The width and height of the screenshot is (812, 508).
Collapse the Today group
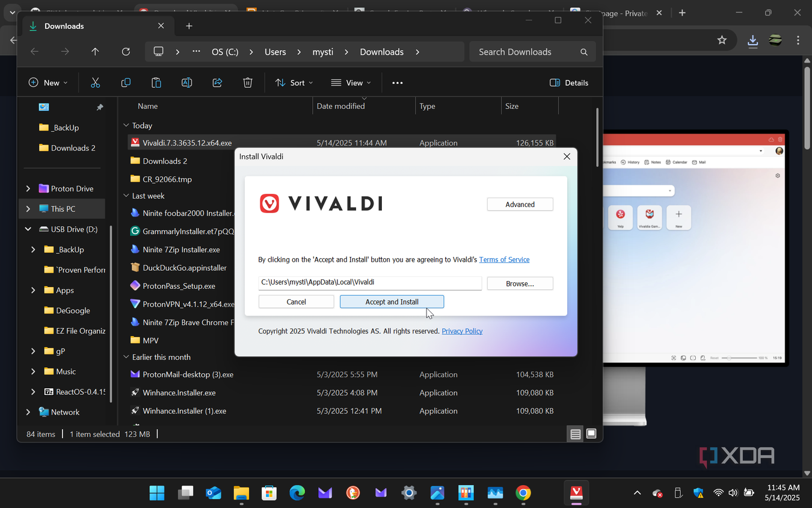point(126,126)
